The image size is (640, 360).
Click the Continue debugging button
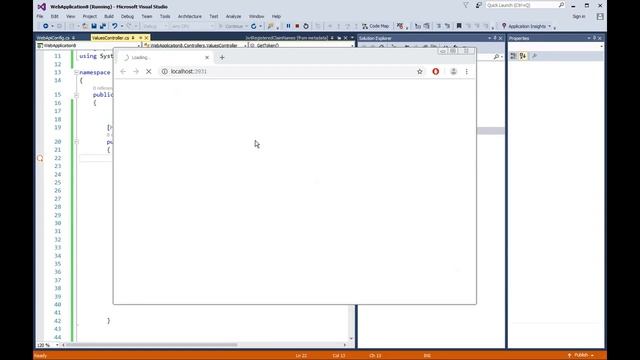pos(231,26)
